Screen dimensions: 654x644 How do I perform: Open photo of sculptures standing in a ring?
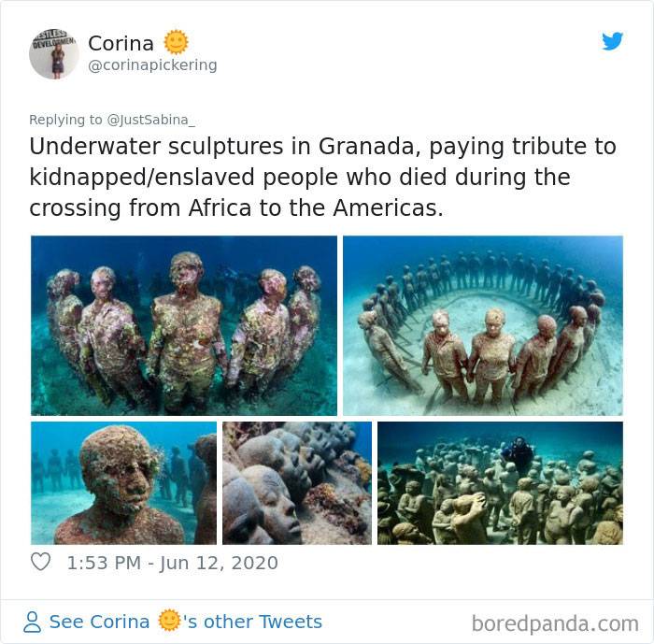[483, 325]
